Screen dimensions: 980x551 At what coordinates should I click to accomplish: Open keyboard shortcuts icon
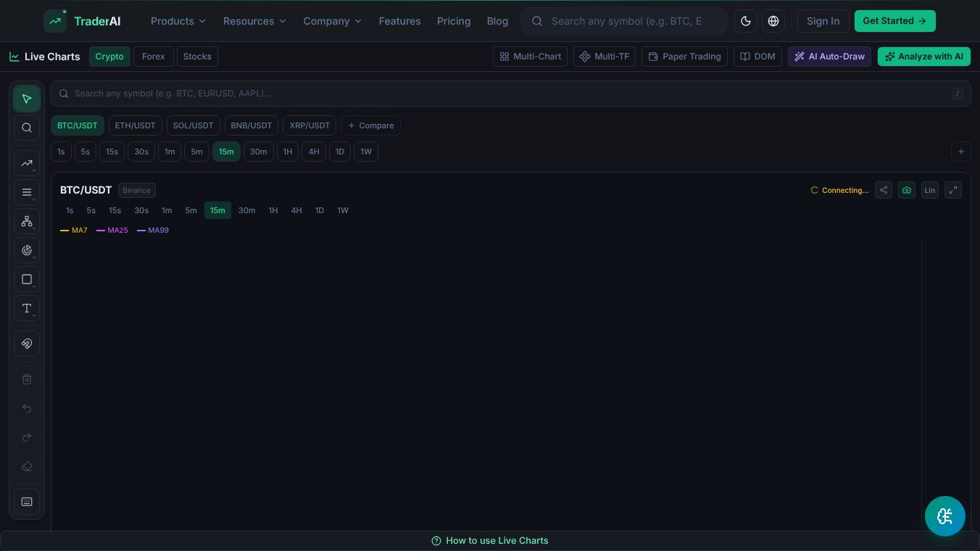click(27, 502)
